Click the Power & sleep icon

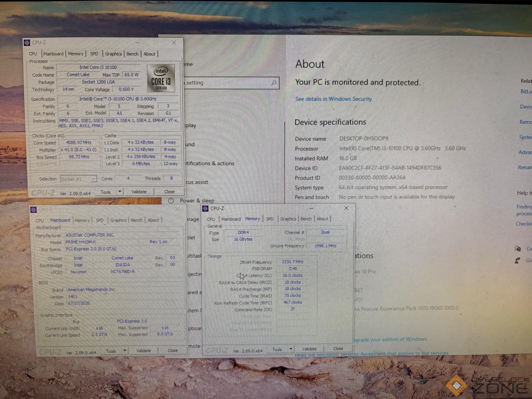[x=171, y=201]
